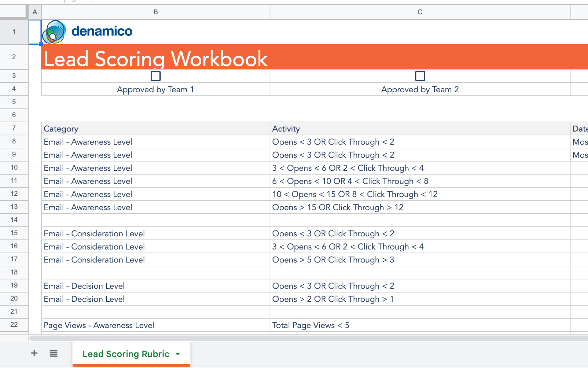Select column C header
Viewport: 588px width, 368px height.
(x=420, y=12)
